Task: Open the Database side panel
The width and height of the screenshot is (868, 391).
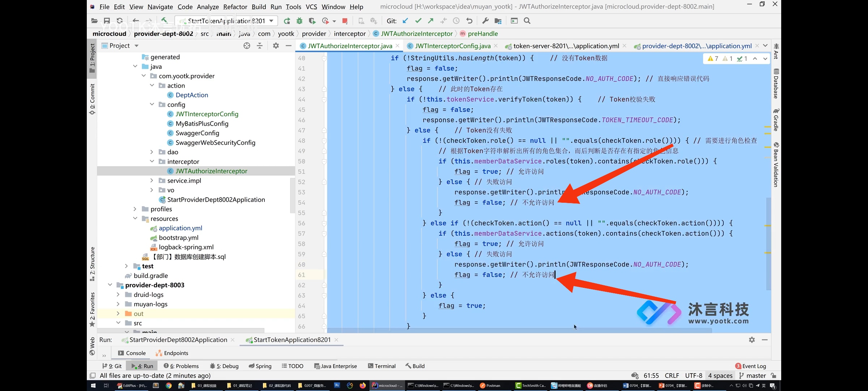Action: [x=776, y=83]
